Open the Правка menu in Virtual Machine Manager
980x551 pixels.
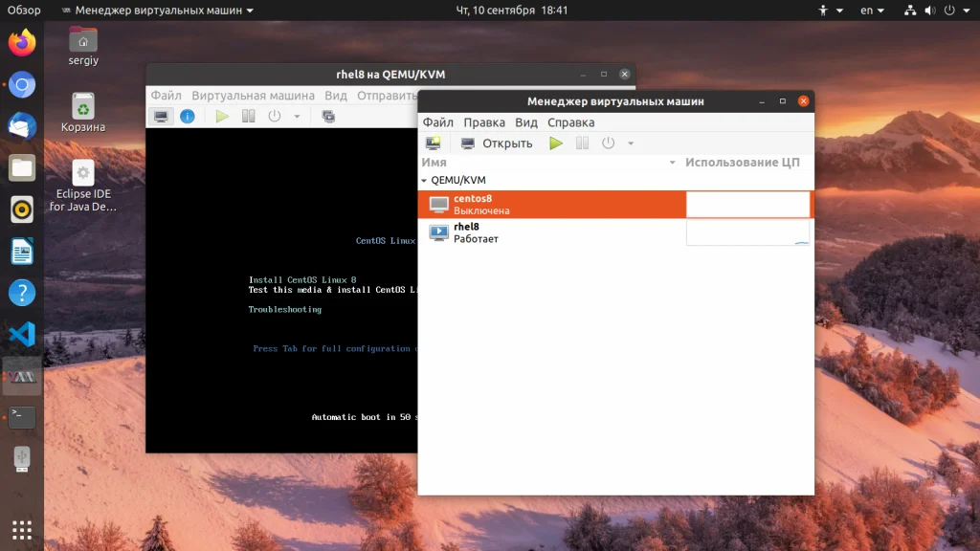coord(484,122)
